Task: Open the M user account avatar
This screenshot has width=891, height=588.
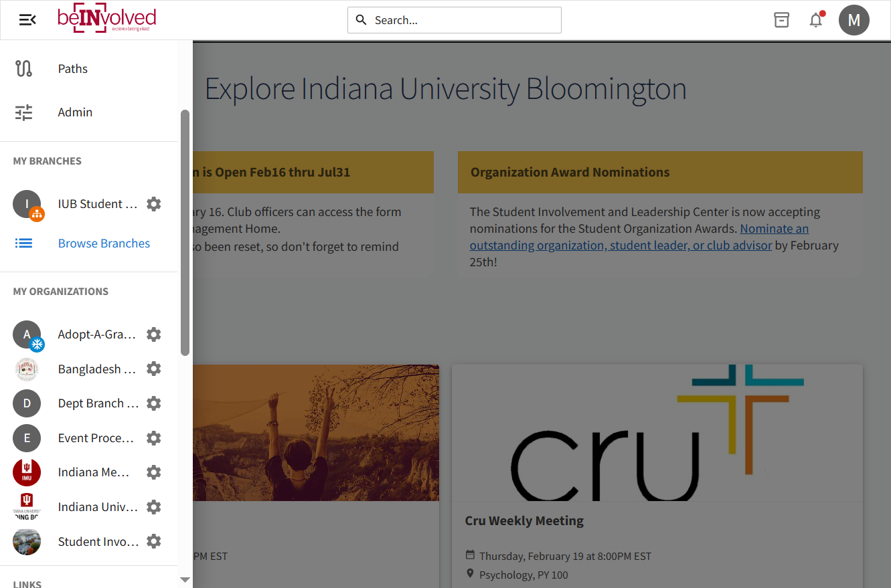Action: pyautogui.click(x=854, y=20)
